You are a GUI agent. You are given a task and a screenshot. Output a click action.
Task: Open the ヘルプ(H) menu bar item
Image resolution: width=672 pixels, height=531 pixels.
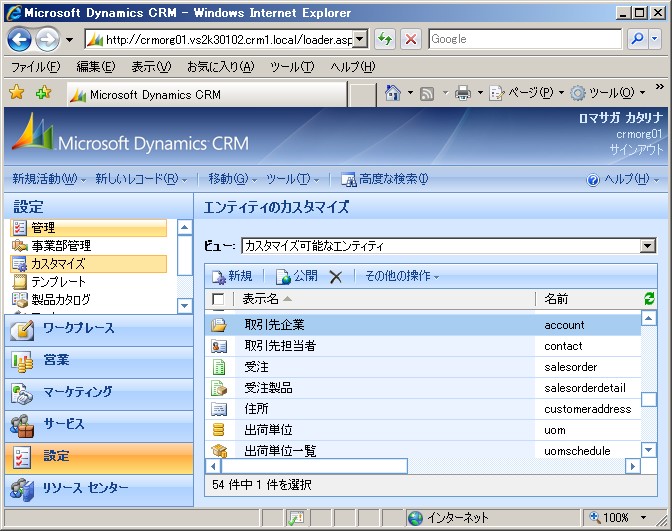coord(352,67)
